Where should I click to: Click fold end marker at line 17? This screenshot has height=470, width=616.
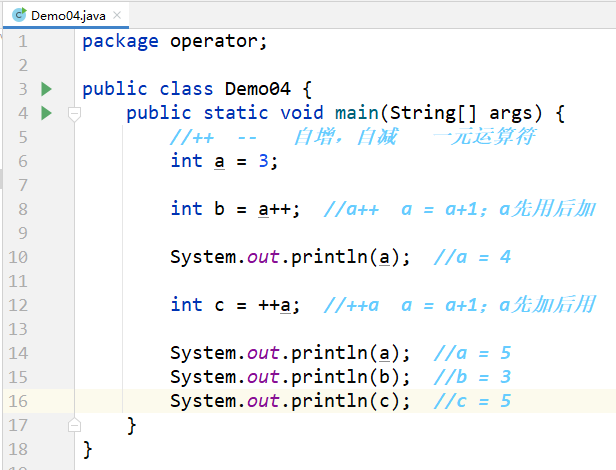pyautogui.click(x=74, y=425)
